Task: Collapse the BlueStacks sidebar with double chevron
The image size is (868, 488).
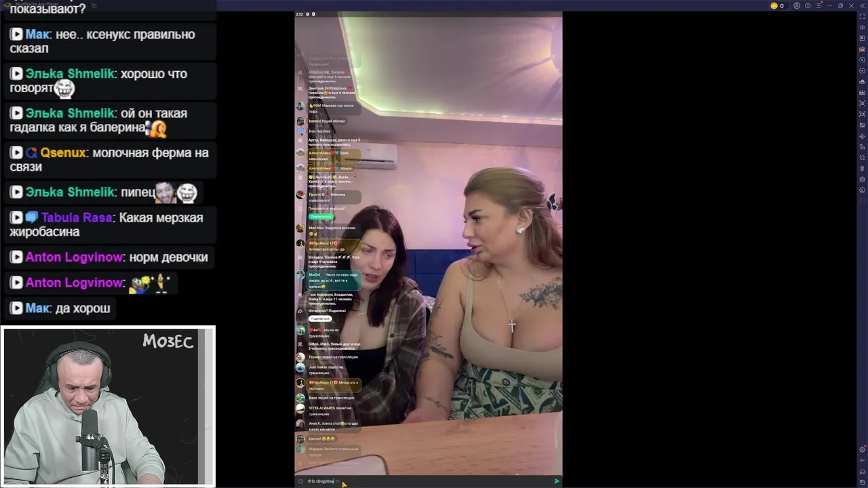Action: (x=862, y=5)
